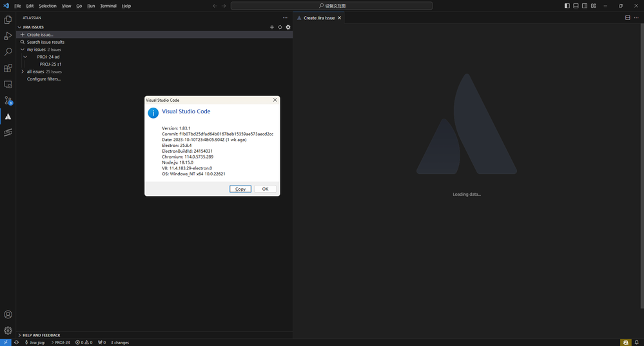Image resolution: width=644 pixels, height=346 pixels.
Task: Go back using the title bar arrow
Action: 215,6
